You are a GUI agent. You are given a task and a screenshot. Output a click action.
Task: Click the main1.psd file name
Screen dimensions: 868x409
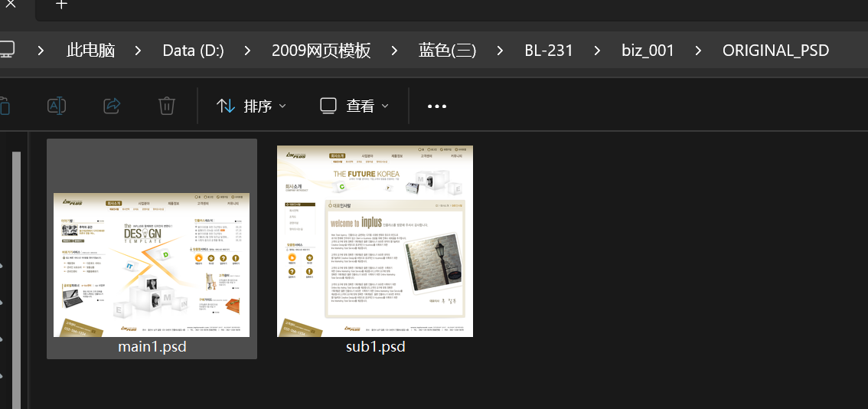[x=152, y=348]
